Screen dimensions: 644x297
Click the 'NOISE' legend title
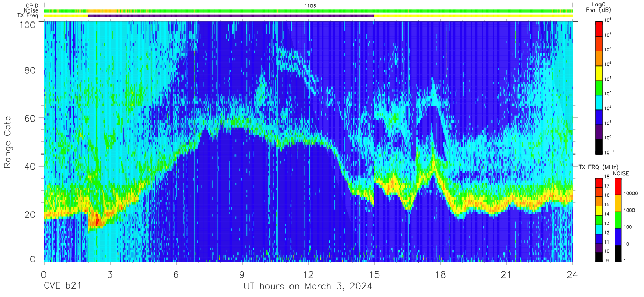coord(622,173)
